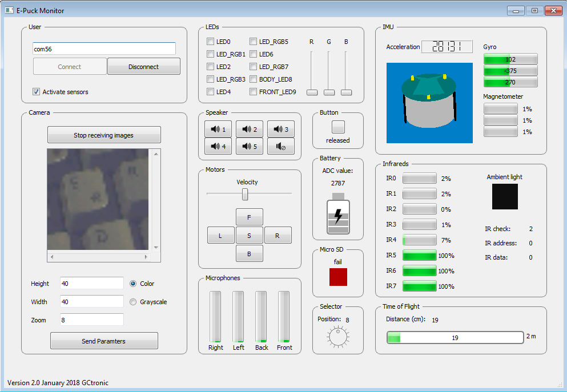Click the selector position dial
The image size is (567, 392).
pyautogui.click(x=338, y=337)
